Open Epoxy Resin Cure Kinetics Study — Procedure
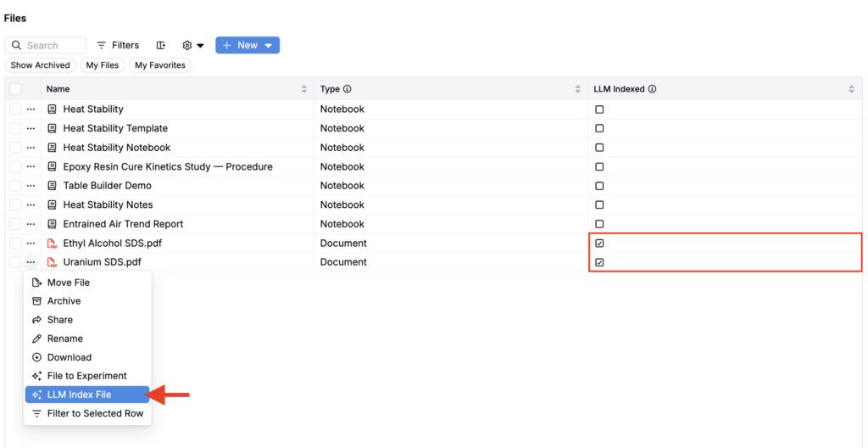This screenshot has width=868, height=448. (x=168, y=166)
